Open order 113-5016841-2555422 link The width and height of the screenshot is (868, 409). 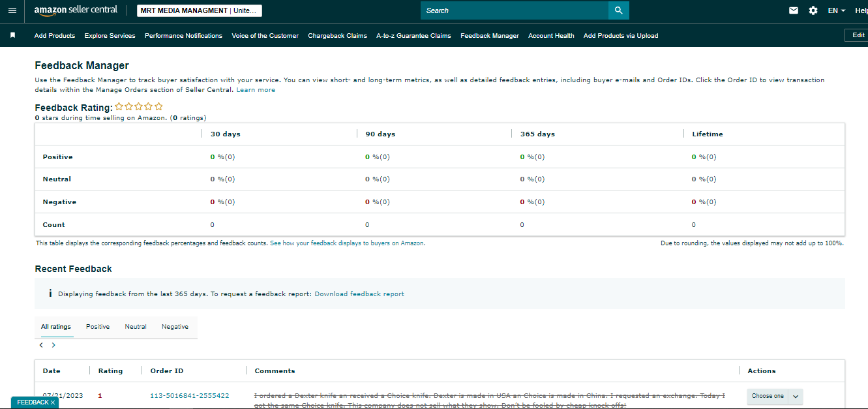pyautogui.click(x=190, y=396)
